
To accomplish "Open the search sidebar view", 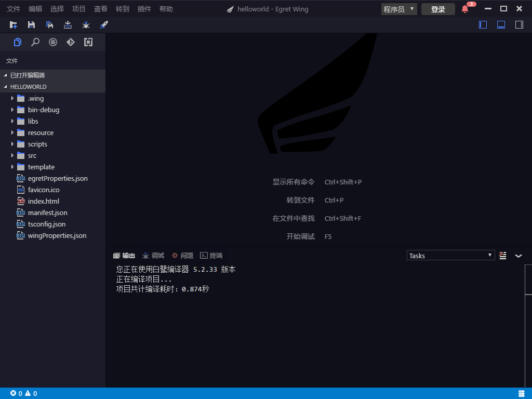I will click(x=35, y=42).
